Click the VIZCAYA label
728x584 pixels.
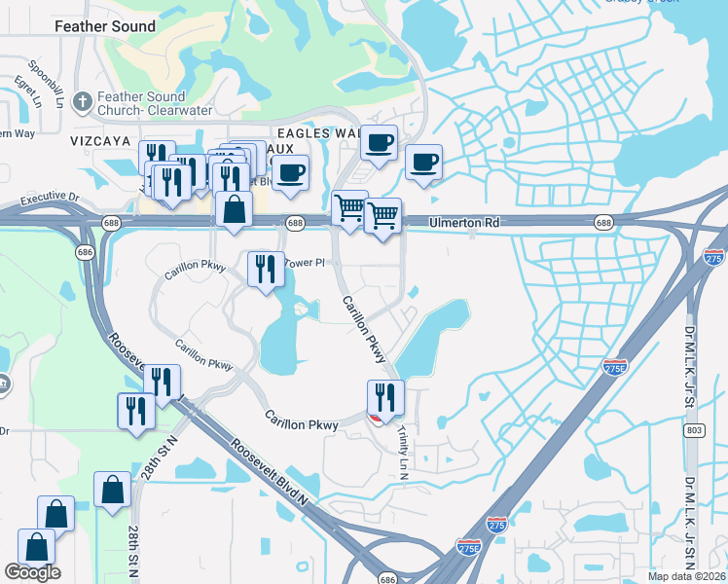click(x=100, y=141)
